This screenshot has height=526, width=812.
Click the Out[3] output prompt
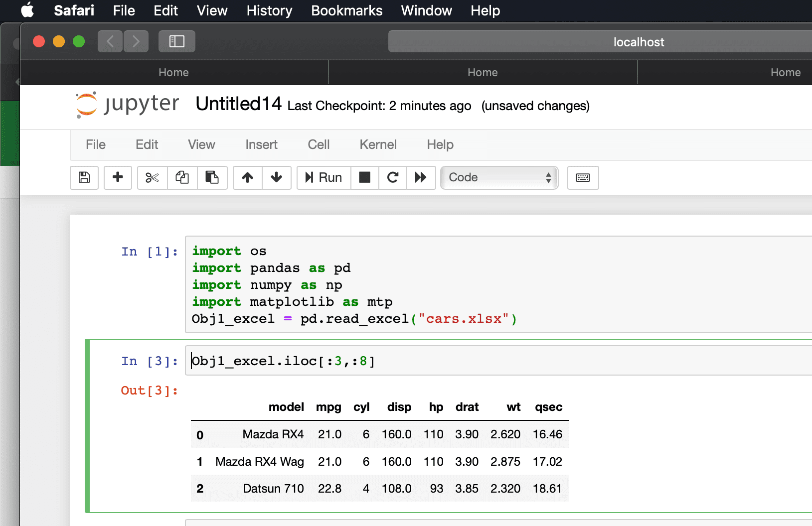pos(150,391)
